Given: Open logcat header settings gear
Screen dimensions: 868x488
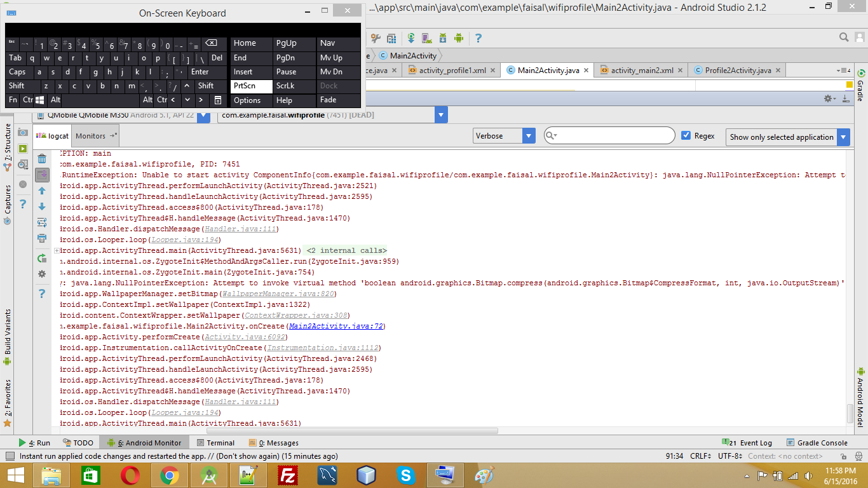Looking at the screenshot, I should click(42, 274).
